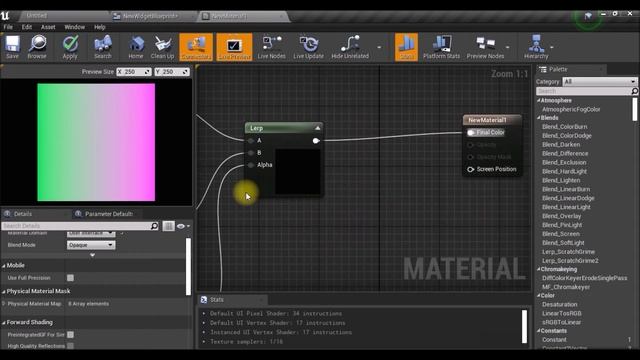
Task: Click Preview Size Y input field
Action: (172, 72)
